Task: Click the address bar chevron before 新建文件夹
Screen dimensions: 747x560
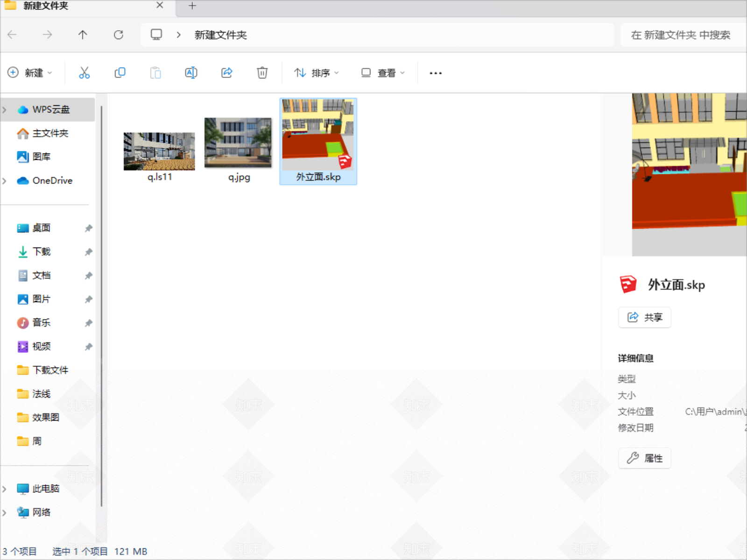Action: click(x=178, y=35)
